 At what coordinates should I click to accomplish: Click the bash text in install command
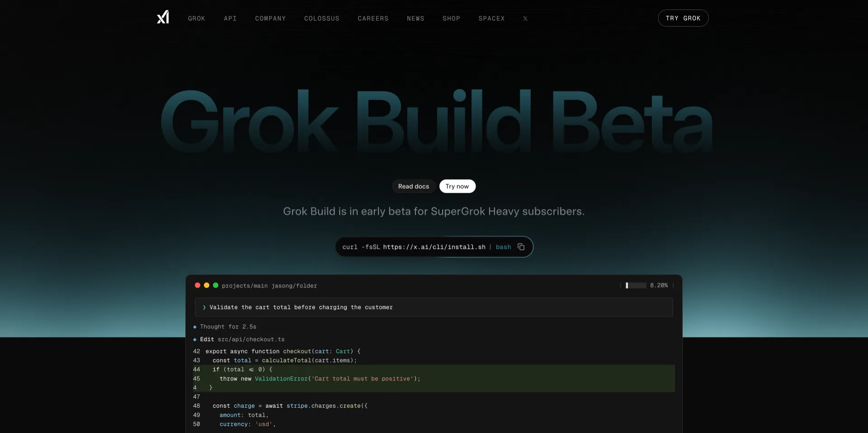(503, 247)
